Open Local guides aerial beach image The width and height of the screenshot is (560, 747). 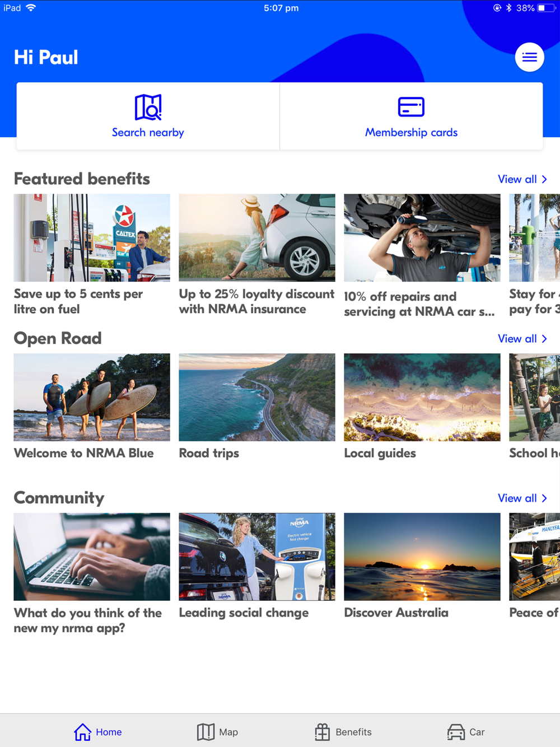(x=422, y=397)
